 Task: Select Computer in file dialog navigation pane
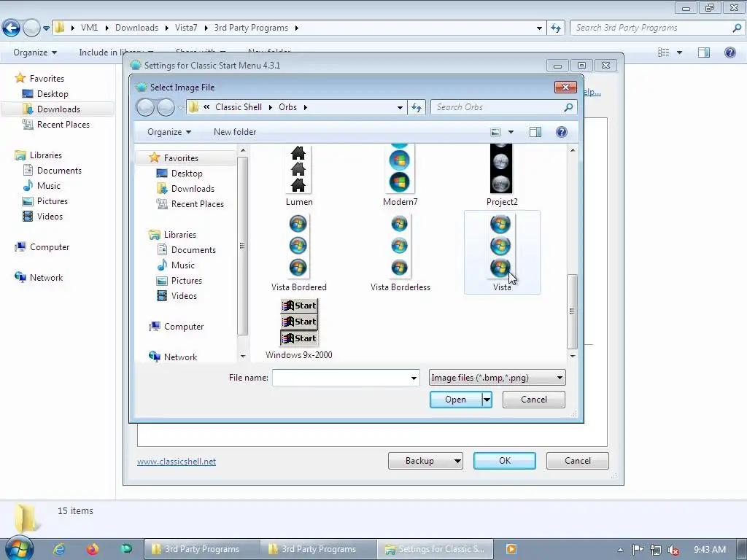183,327
